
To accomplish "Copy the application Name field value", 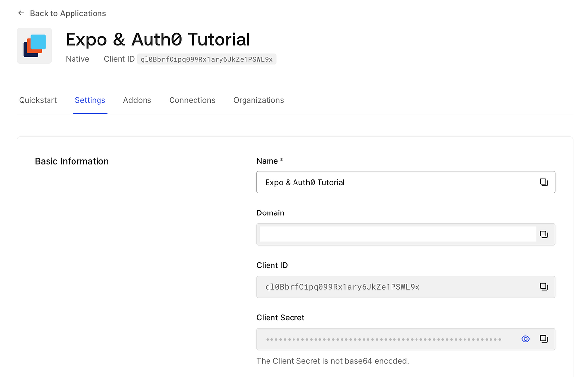I will (544, 182).
